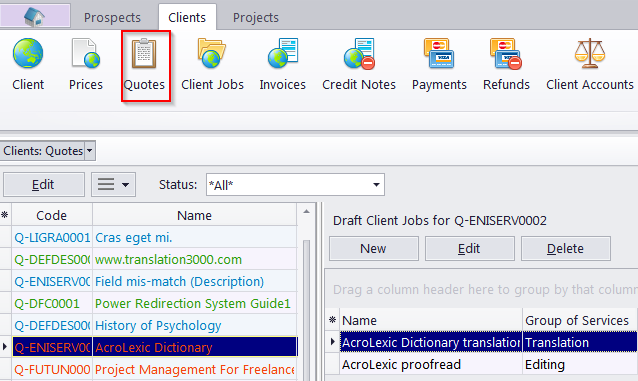The image size is (638, 381).
Task: Select quote code Q-FUTUN000
Action: coord(52,369)
